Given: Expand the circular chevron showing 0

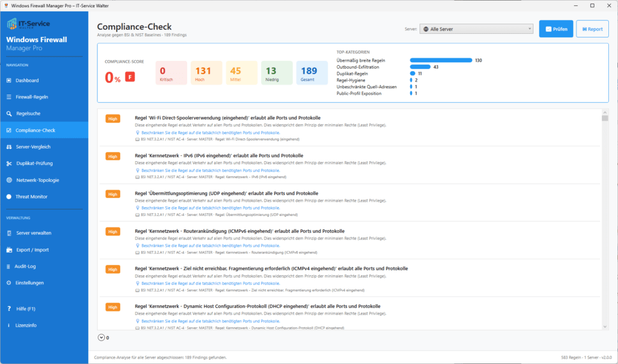Looking at the screenshot, I should click(101, 337).
